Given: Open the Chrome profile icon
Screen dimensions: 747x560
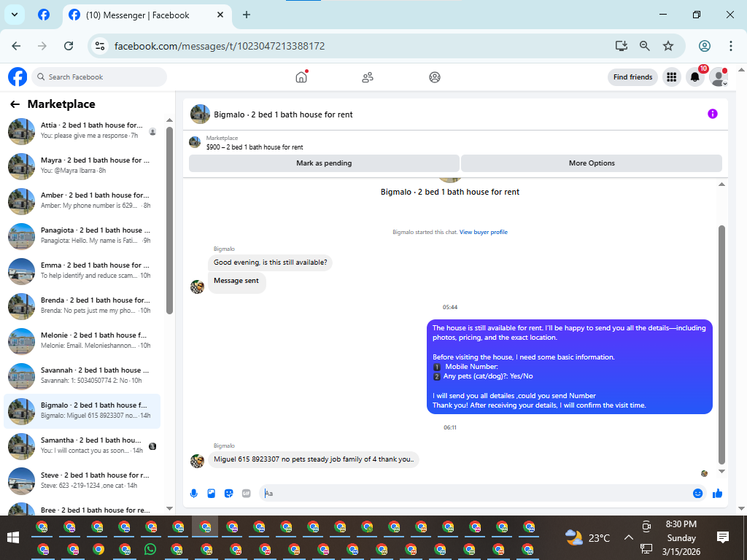Looking at the screenshot, I should [704, 46].
